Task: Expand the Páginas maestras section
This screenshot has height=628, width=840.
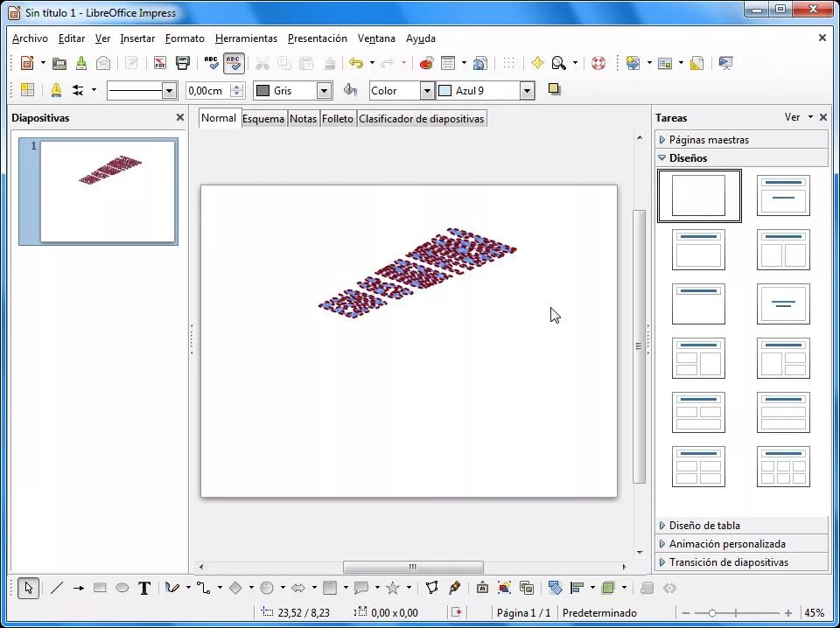Action: pyautogui.click(x=741, y=140)
